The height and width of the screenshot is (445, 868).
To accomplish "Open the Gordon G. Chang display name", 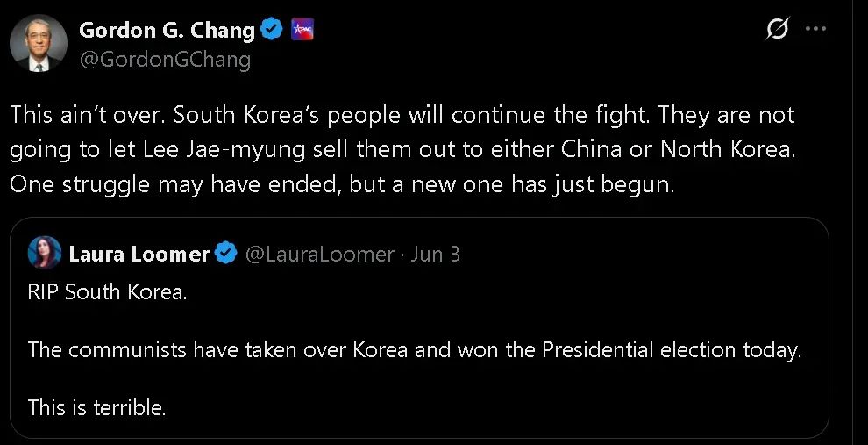I will coord(167,31).
